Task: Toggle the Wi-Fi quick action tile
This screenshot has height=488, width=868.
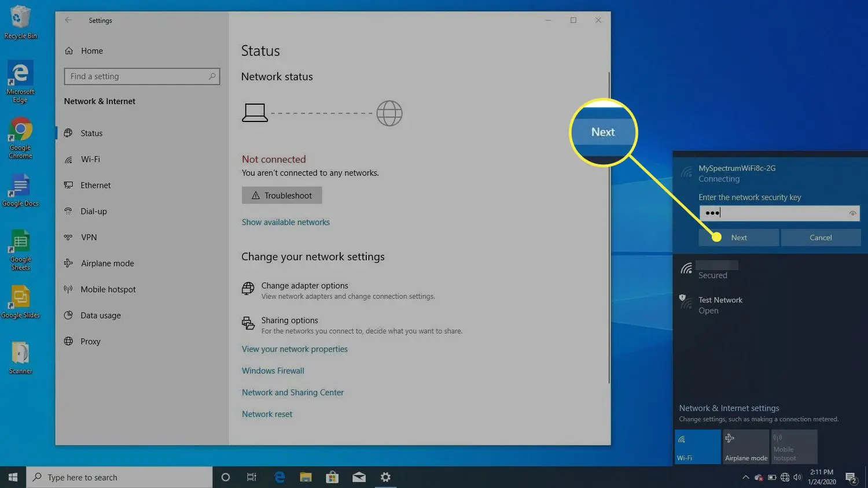Action: pos(697,446)
